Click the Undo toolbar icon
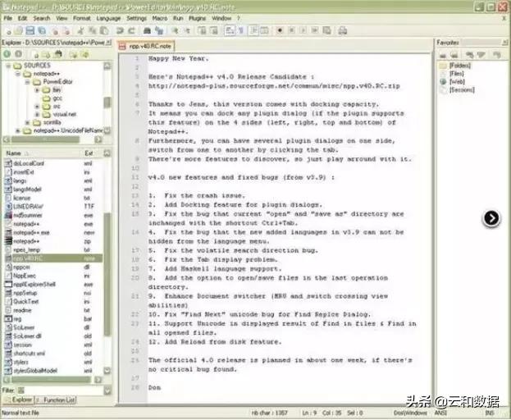The width and height of the screenshot is (511, 420). (x=120, y=31)
